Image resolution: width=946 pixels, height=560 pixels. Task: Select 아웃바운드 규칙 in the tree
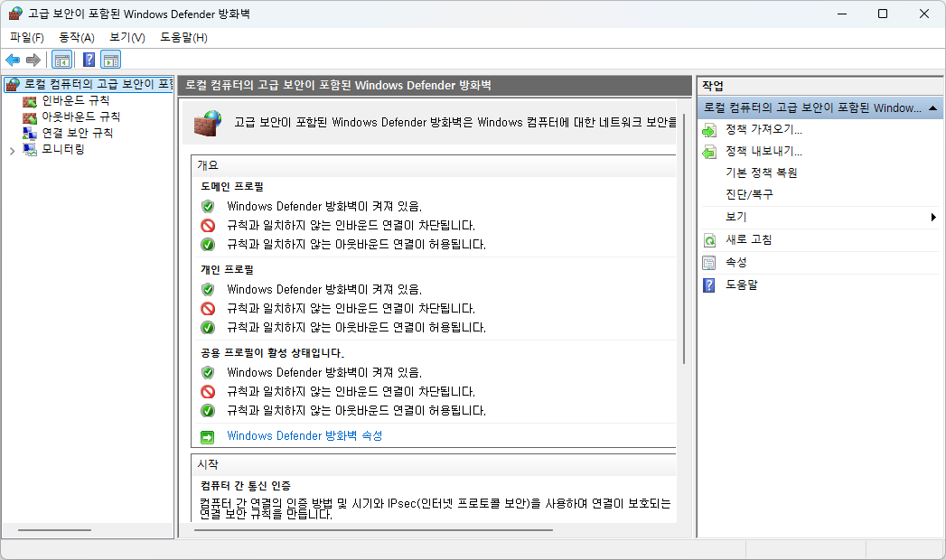pos(80,117)
